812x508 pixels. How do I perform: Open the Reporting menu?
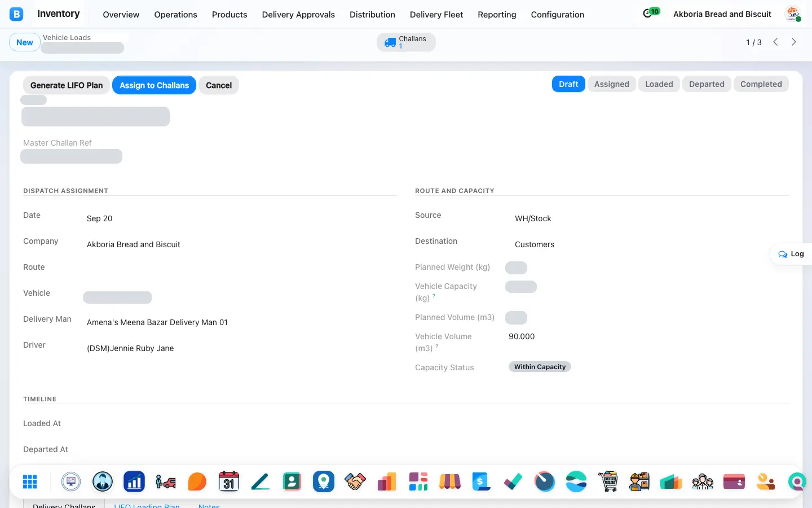coord(497,15)
